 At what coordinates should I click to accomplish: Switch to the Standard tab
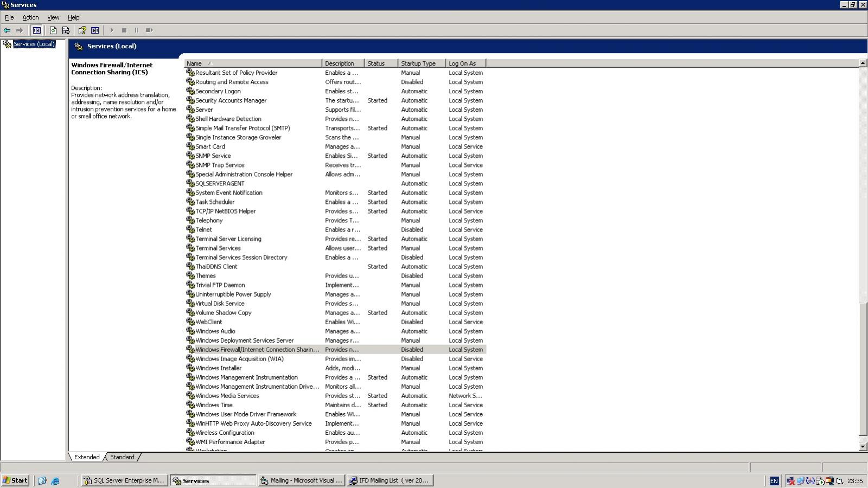tap(122, 457)
